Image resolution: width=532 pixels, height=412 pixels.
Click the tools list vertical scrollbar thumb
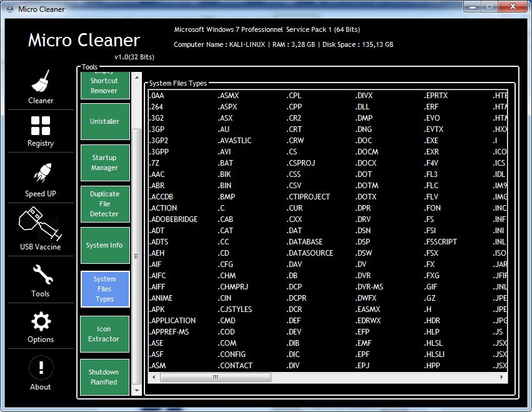tap(137, 256)
